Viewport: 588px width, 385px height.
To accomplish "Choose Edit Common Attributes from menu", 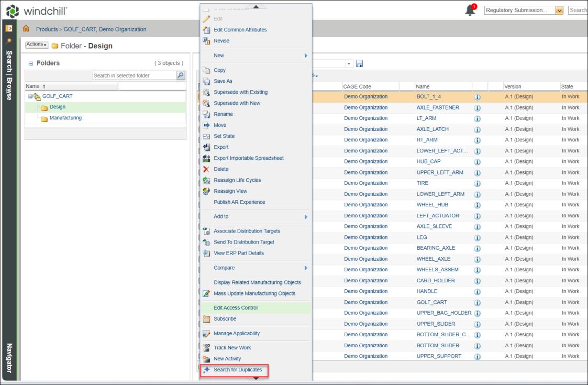I will click(x=240, y=30).
